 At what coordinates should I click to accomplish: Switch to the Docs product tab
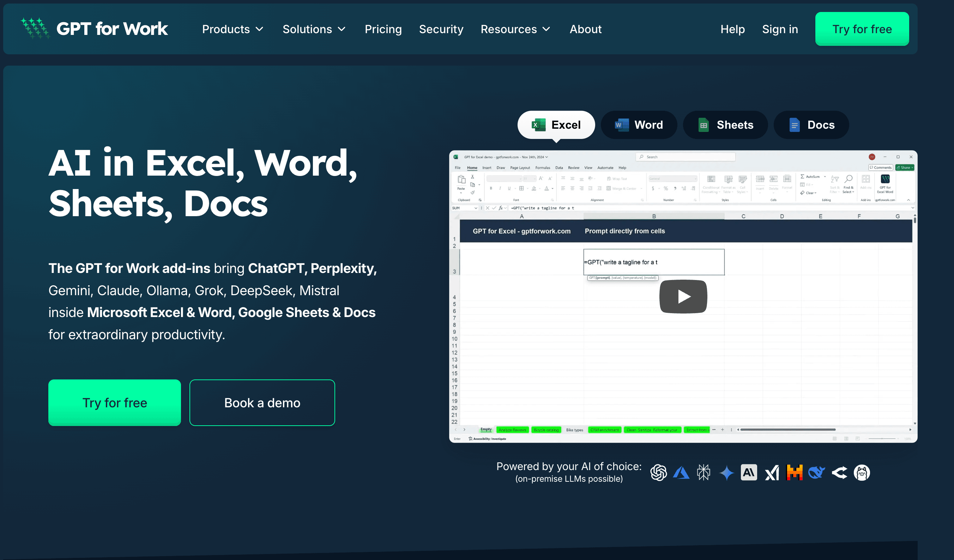[x=811, y=125]
